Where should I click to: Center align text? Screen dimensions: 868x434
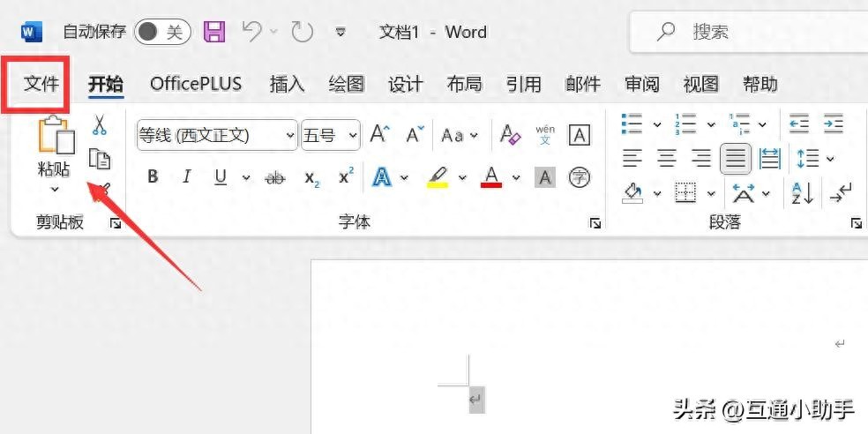pos(667,159)
